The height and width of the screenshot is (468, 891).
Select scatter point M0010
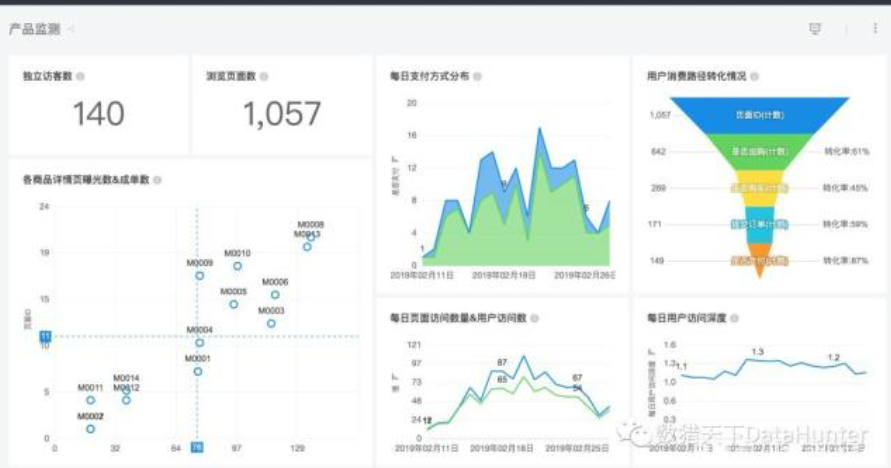(x=238, y=266)
